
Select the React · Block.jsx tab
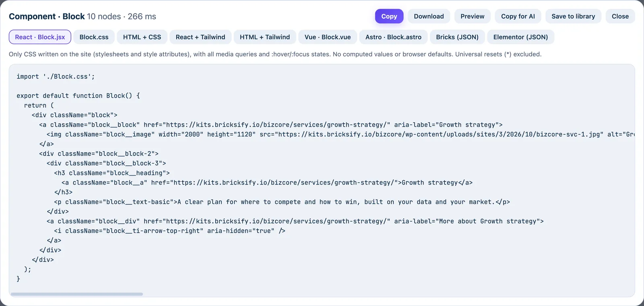click(x=40, y=37)
